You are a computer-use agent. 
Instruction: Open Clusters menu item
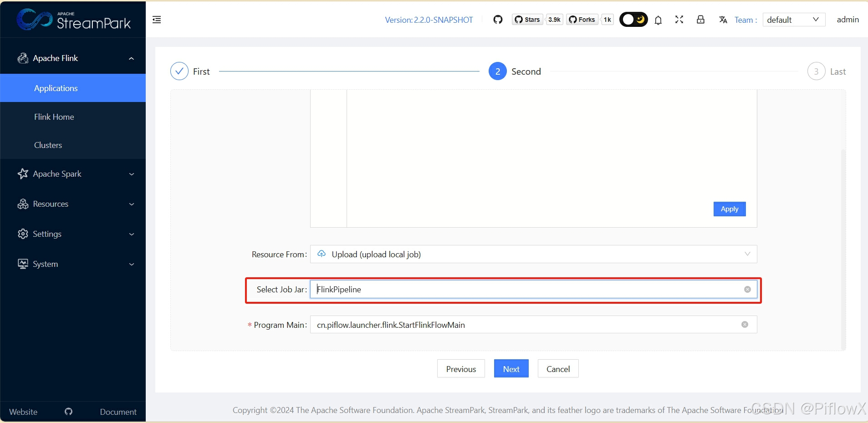tap(73, 145)
